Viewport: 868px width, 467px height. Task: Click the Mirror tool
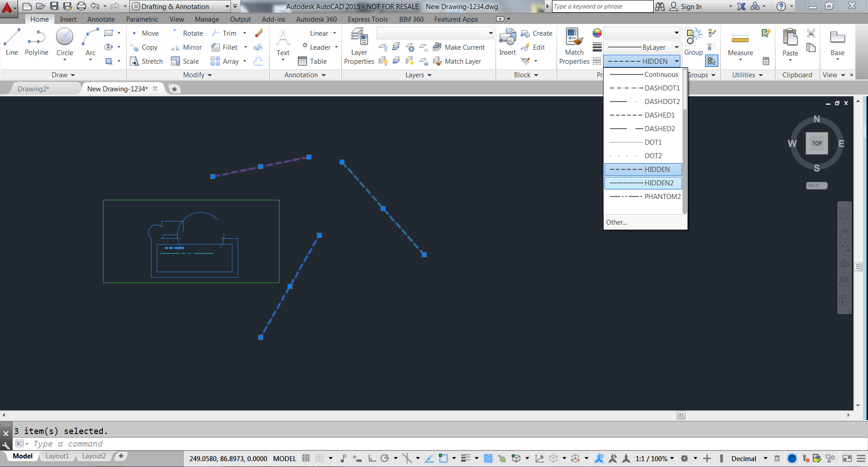point(186,47)
